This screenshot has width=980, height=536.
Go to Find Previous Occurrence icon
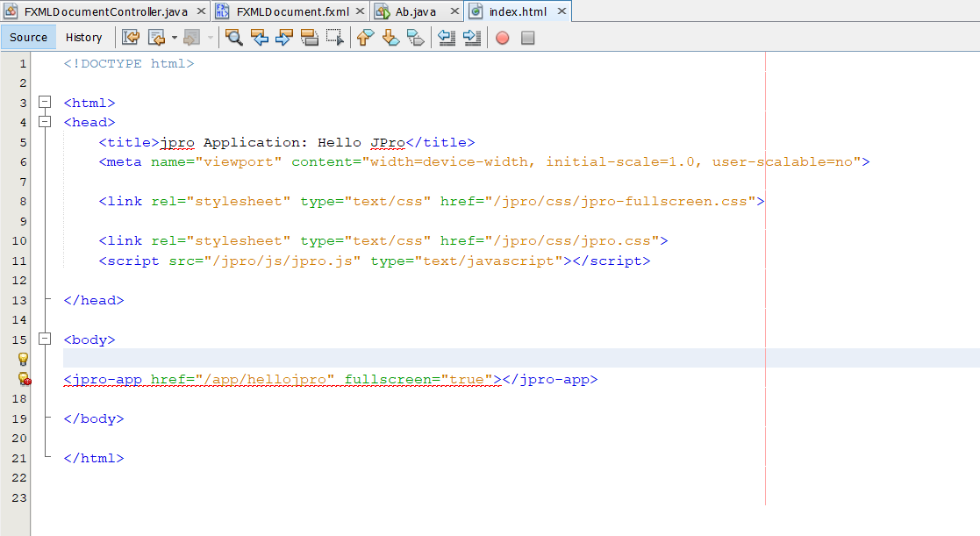(260, 38)
